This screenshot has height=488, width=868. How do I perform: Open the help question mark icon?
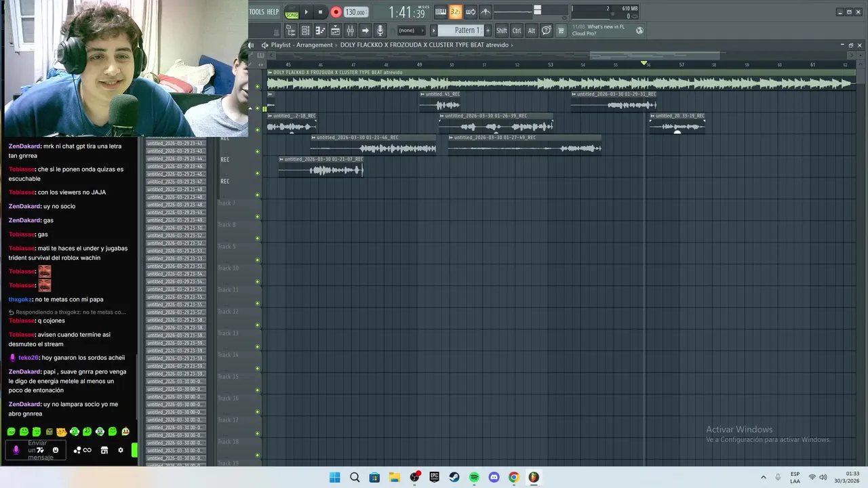(546, 30)
